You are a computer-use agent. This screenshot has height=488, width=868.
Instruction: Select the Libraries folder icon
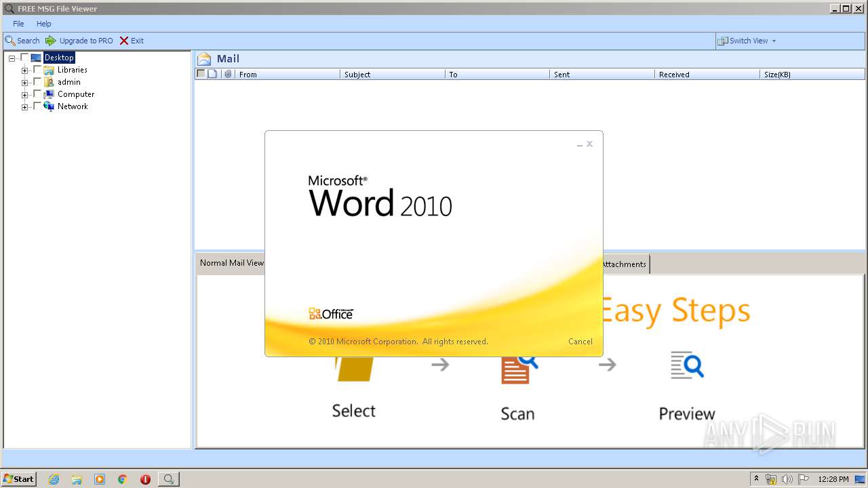pos(49,70)
